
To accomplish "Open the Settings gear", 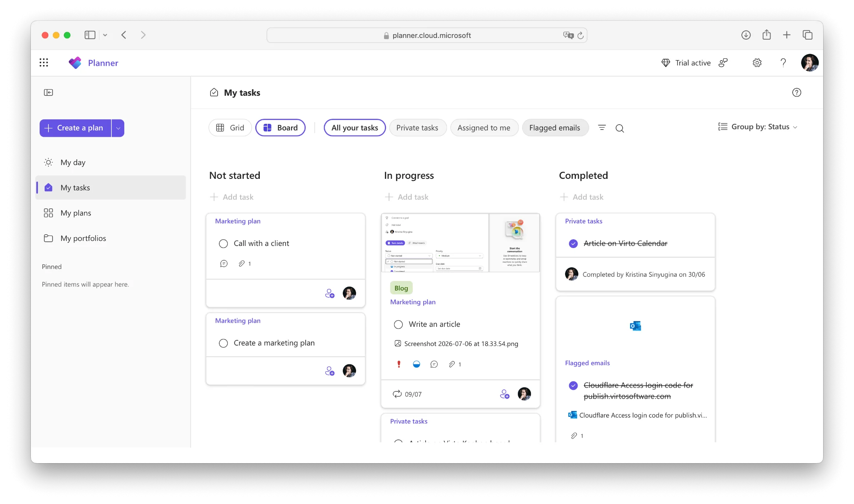I will click(x=757, y=63).
